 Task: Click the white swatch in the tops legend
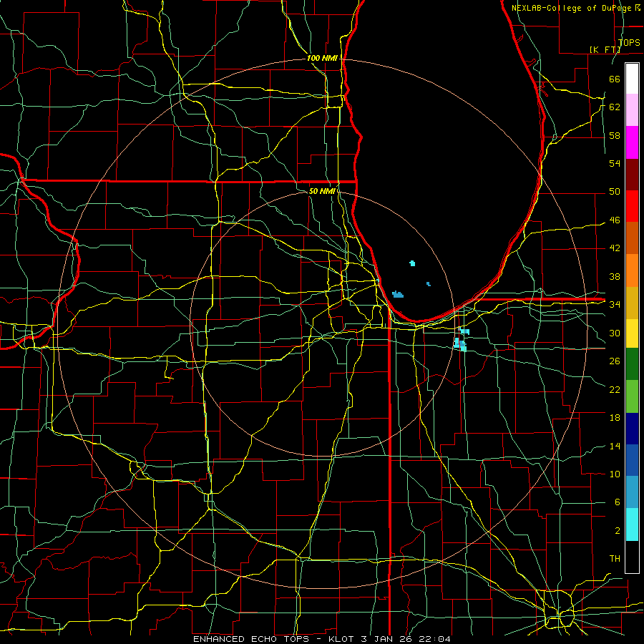point(632,79)
